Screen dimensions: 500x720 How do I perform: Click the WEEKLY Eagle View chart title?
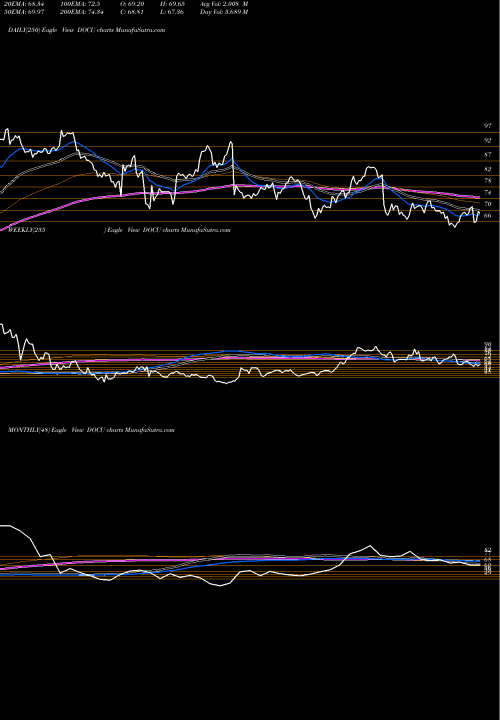click(x=119, y=230)
